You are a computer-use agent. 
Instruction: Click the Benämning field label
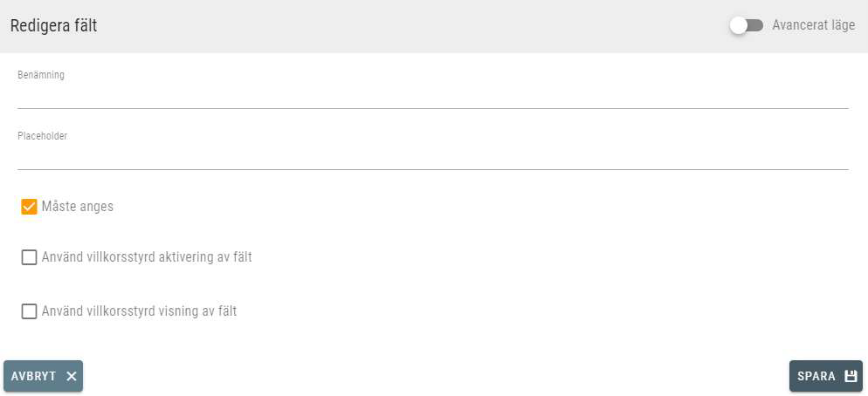tap(41, 75)
